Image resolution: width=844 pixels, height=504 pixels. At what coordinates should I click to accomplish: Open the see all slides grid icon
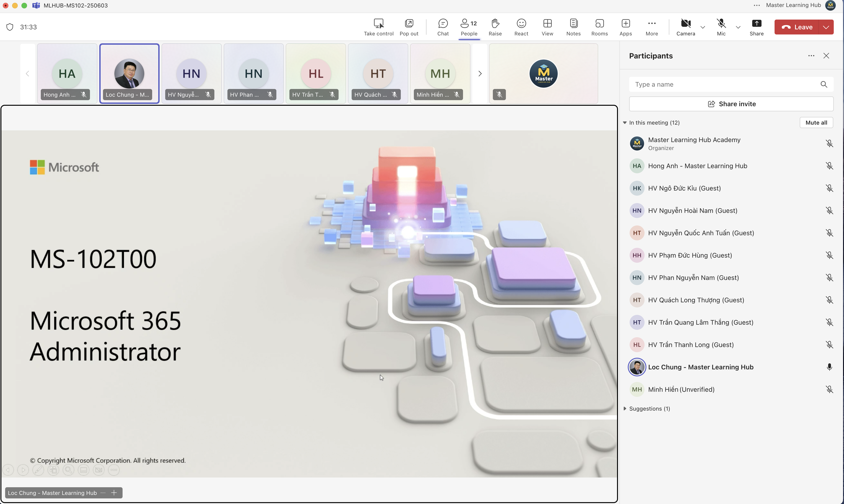tap(53, 470)
